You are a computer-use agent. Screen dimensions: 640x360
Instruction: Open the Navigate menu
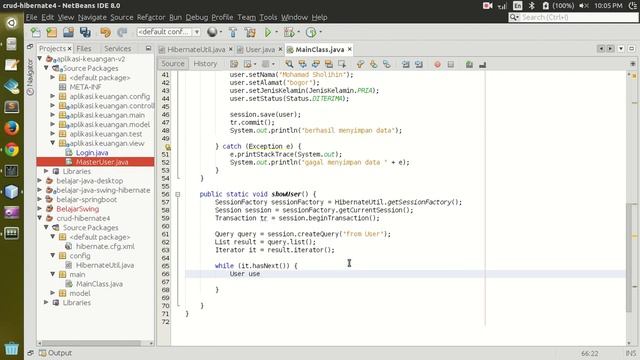point(92,17)
